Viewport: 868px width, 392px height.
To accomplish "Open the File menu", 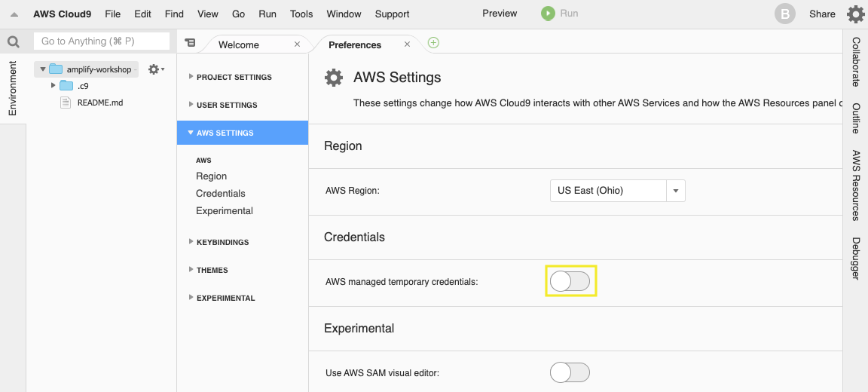I will coord(112,14).
